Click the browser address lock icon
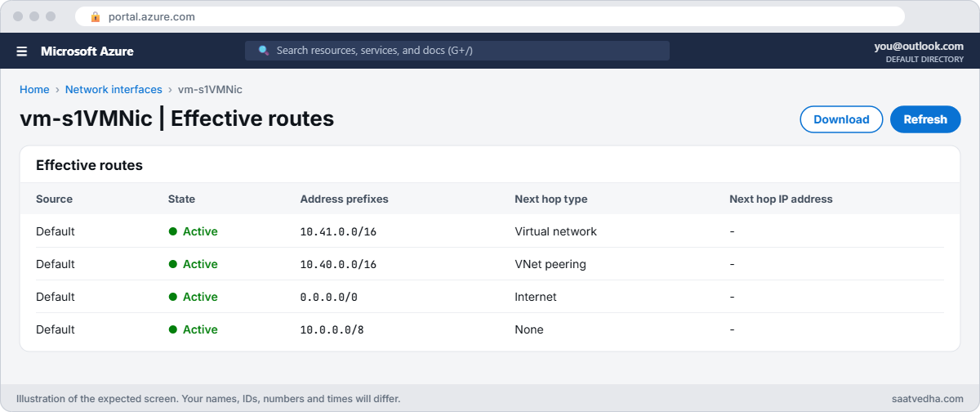980x412 pixels. coord(96,16)
